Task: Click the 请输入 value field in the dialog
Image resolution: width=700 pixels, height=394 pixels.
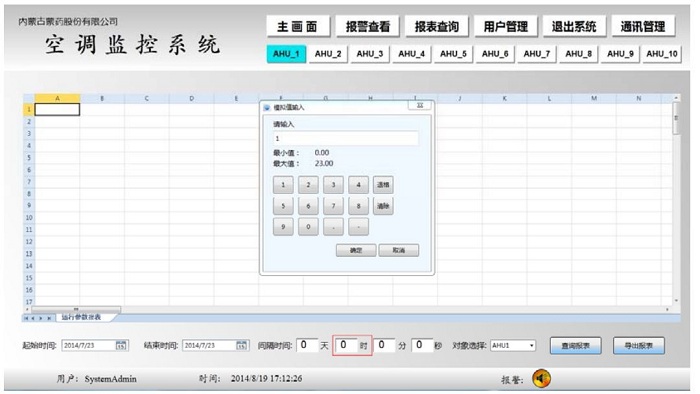Action: click(x=346, y=138)
